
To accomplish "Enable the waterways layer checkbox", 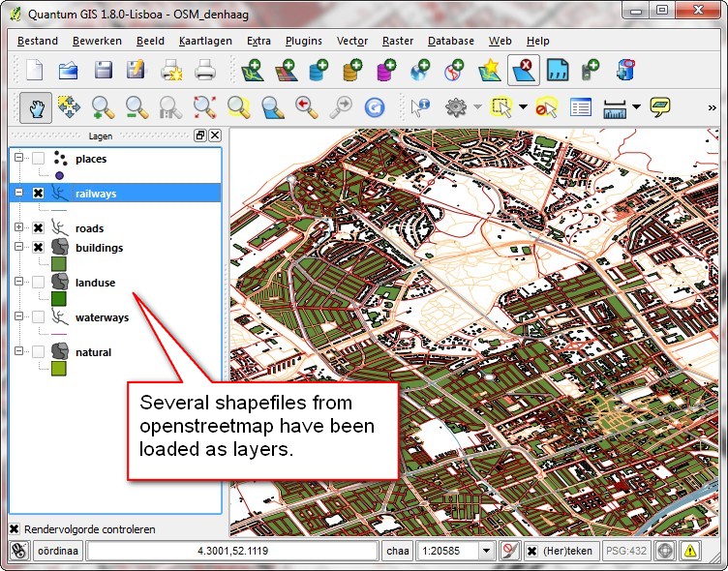I will 38,317.
